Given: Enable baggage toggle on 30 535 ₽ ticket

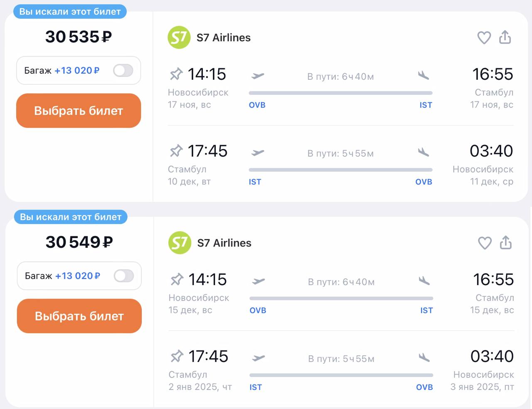Looking at the screenshot, I should (123, 71).
